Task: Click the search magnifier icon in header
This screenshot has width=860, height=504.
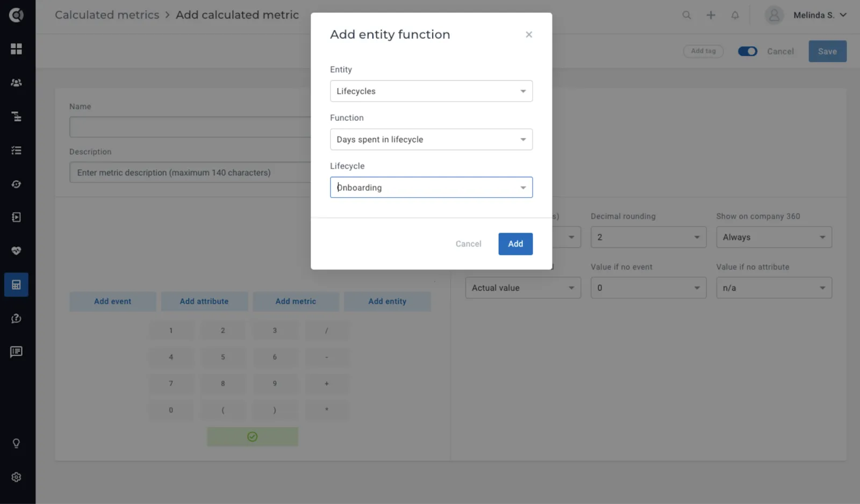Action: click(686, 15)
